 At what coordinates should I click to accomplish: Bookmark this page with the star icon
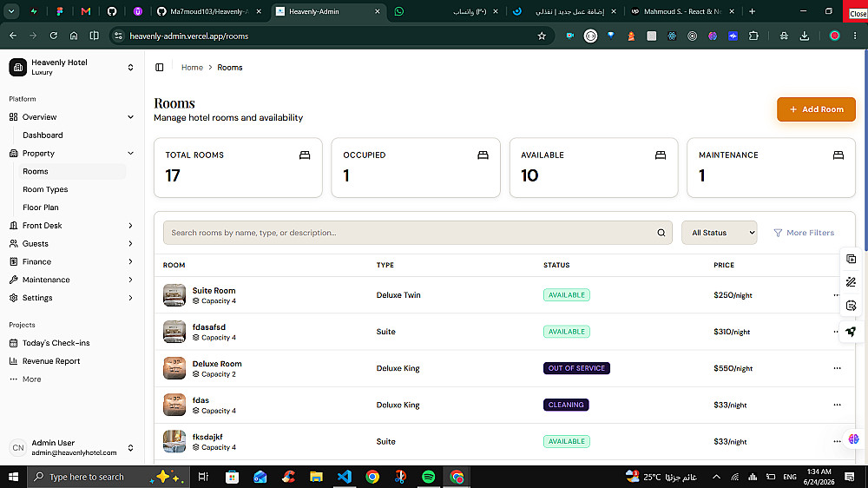(x=542, y=36)
